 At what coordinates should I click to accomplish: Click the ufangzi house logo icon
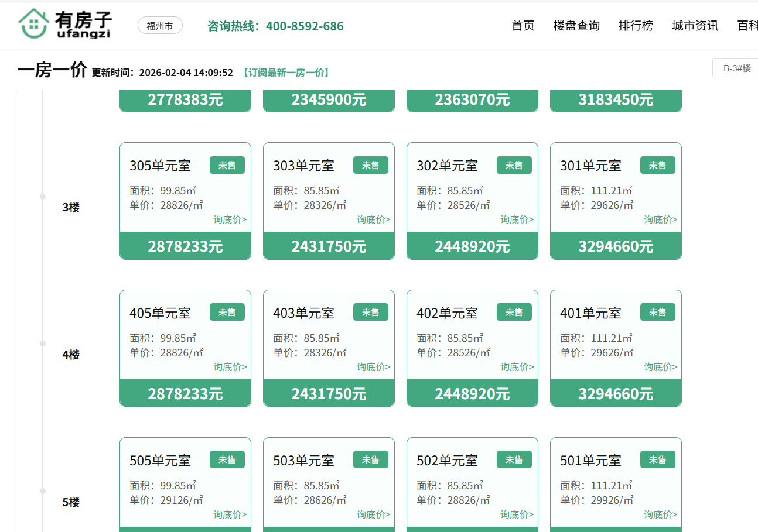click(x=33, y=25)
